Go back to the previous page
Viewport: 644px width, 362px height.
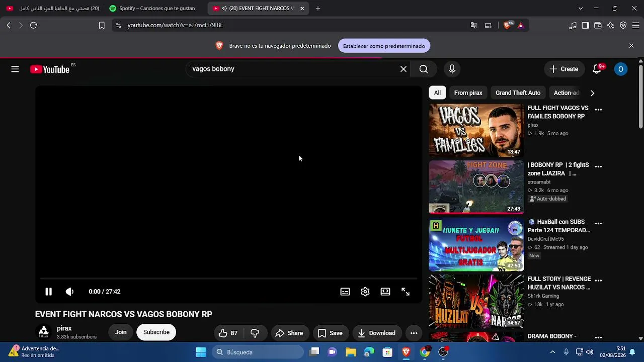coord(9,25)
